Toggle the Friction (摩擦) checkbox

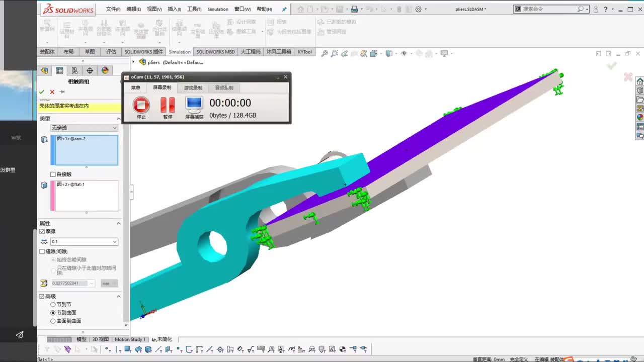(x=42, y=231)
